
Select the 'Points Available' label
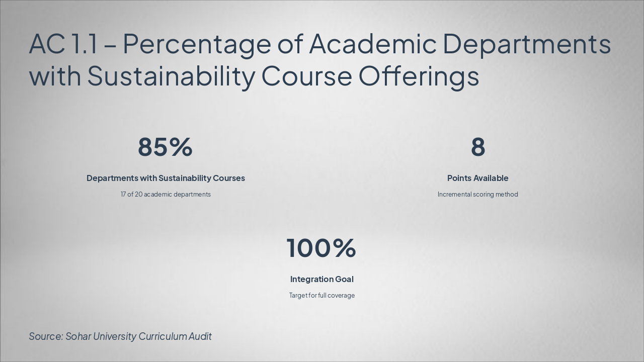coord(477,178)
